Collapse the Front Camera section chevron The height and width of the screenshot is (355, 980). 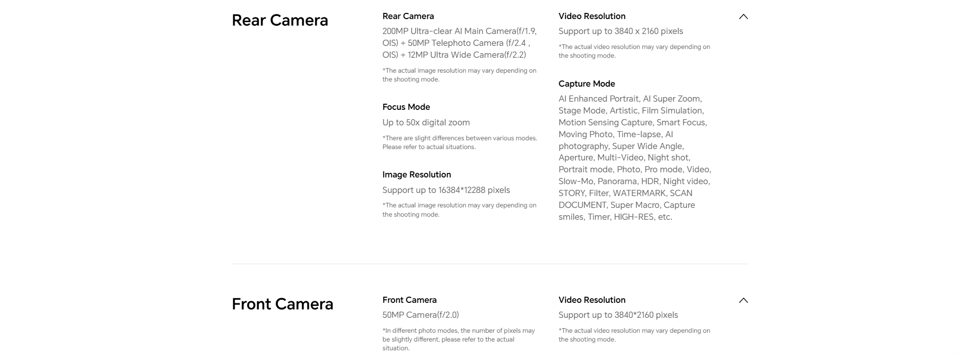tap(743, 300)
